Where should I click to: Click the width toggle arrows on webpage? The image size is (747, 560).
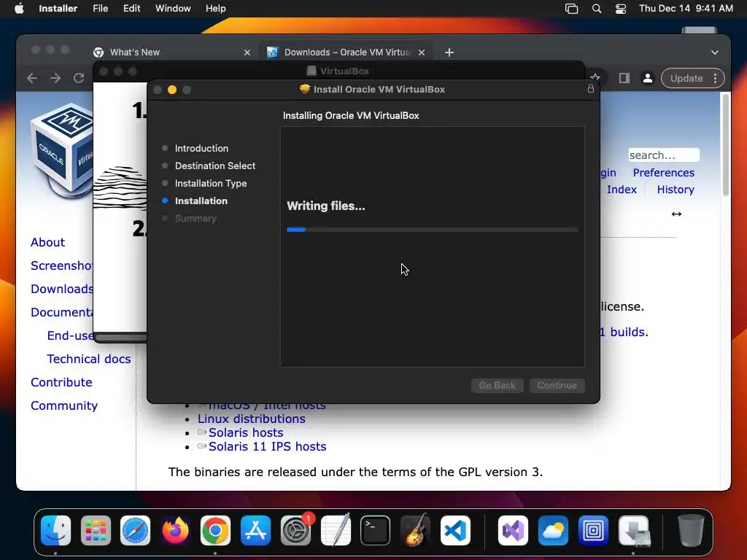(x=676, y=214)
